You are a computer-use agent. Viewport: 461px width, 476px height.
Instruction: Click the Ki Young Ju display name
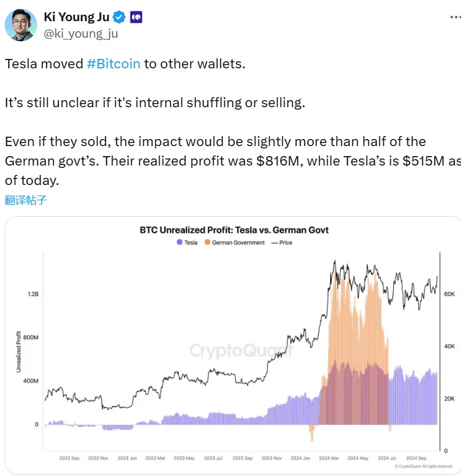point(77,16)
